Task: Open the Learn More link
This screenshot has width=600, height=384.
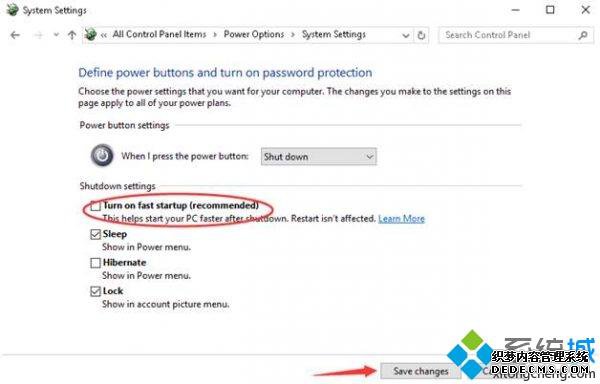Action: 401,219
